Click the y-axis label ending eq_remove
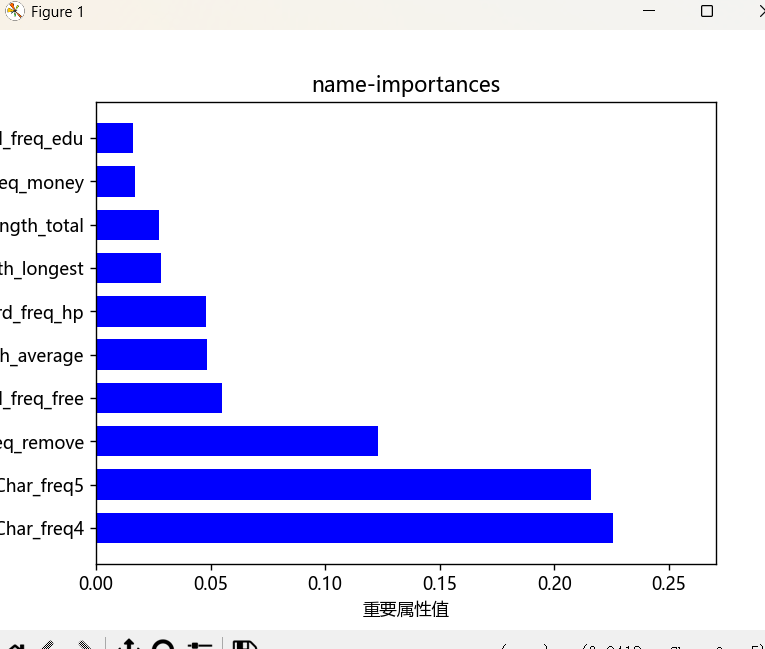 (42, 442)
